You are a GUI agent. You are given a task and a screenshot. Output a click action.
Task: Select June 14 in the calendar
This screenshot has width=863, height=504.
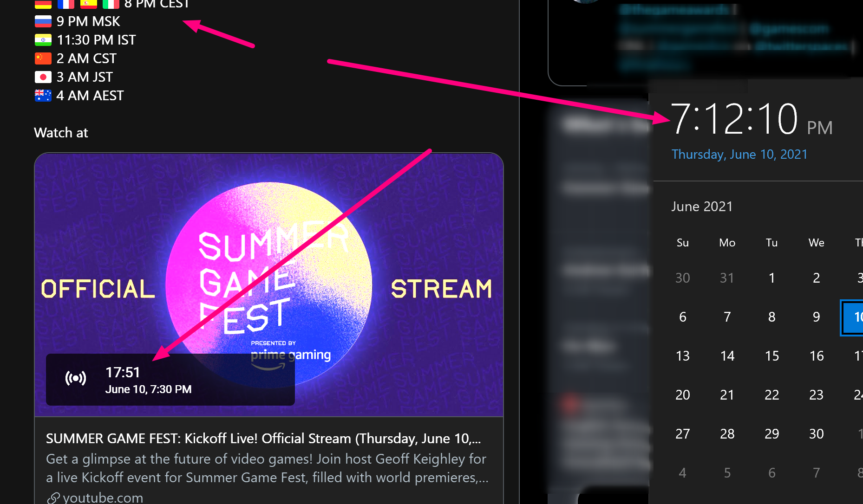pos(727,356)
